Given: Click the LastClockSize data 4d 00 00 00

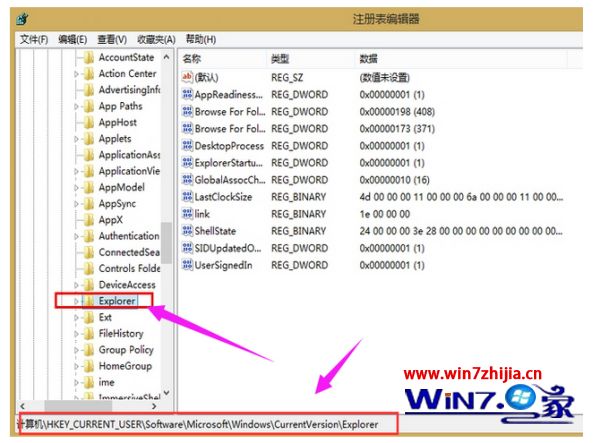Looking at the screenshot, I should click(x=461, y=197).
